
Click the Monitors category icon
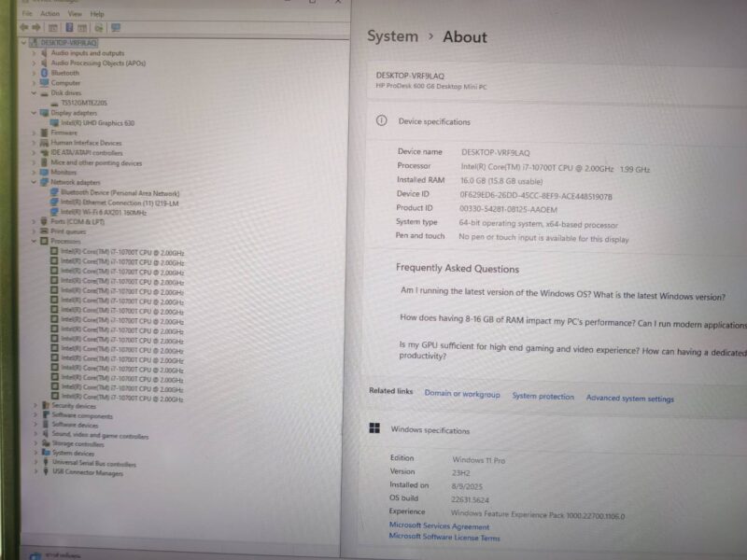pos(44,172)
